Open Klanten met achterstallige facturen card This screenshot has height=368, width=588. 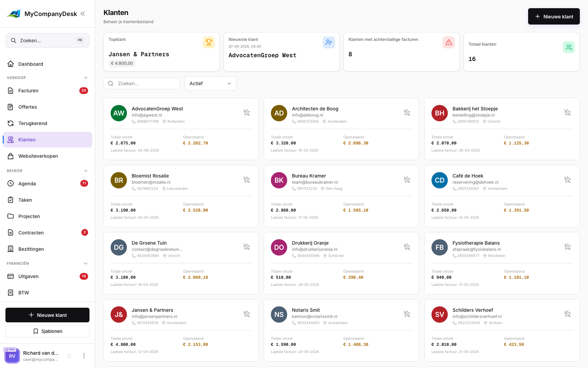coord(402,52)
